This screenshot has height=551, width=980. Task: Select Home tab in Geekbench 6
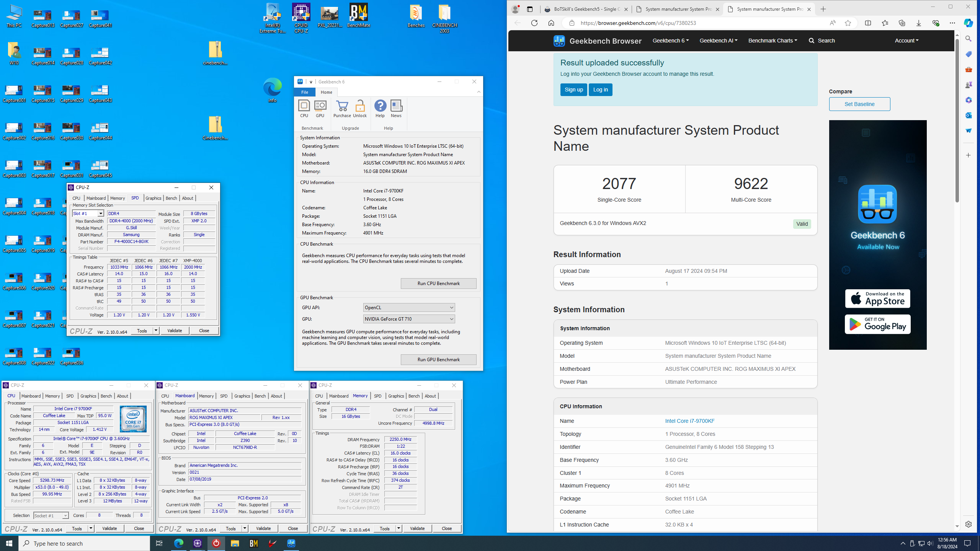(x=327, y=92)
